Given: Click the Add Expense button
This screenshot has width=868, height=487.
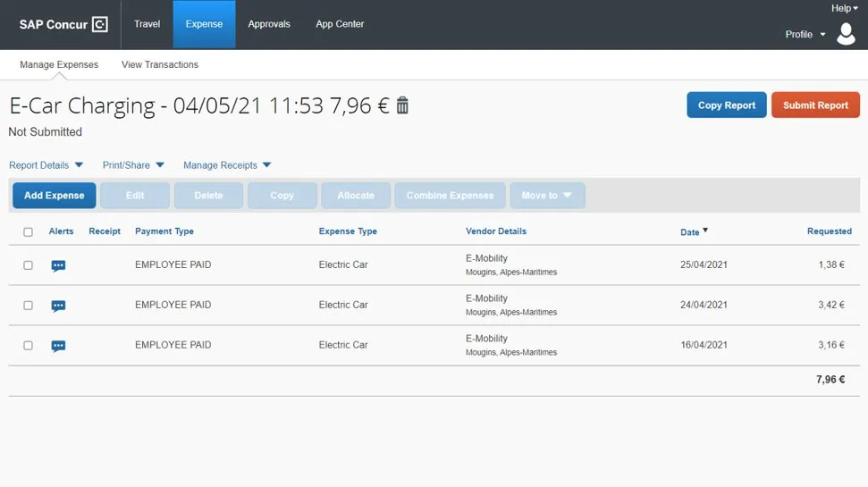Looking at the screenshot, I should (x=55, y=196).
